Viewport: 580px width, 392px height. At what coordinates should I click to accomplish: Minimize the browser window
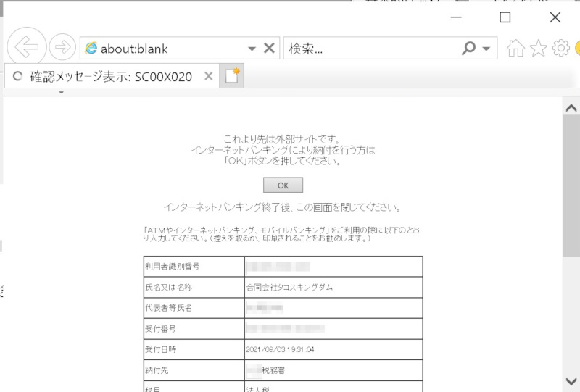coord(456,17)
